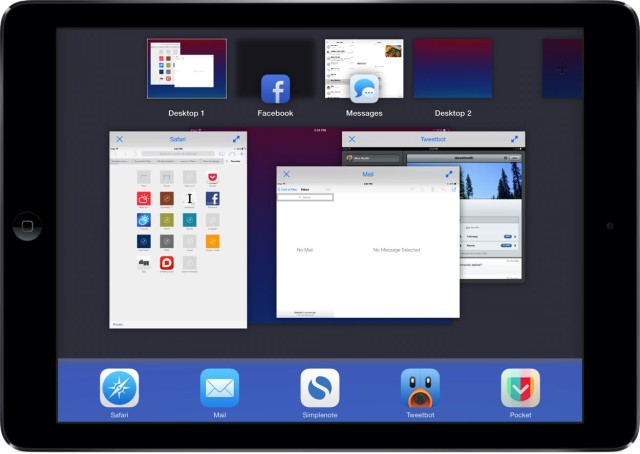Open the Instapaper favorite in Safari
The width and height of the screenshot is (640, 454).
[189, 199]
